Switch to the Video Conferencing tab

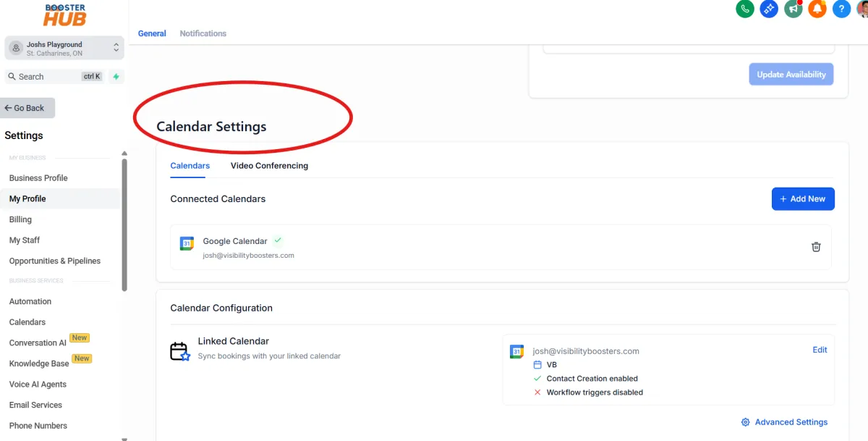269,165
